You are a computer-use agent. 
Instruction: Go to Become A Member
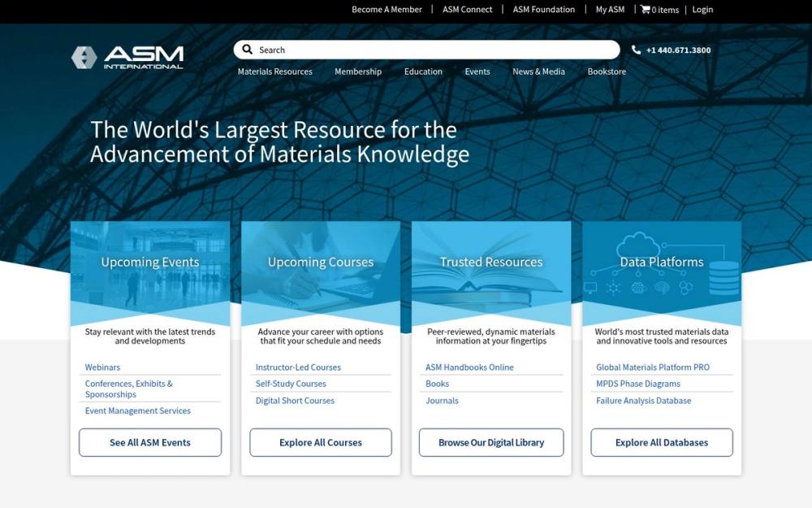[387, 9]
